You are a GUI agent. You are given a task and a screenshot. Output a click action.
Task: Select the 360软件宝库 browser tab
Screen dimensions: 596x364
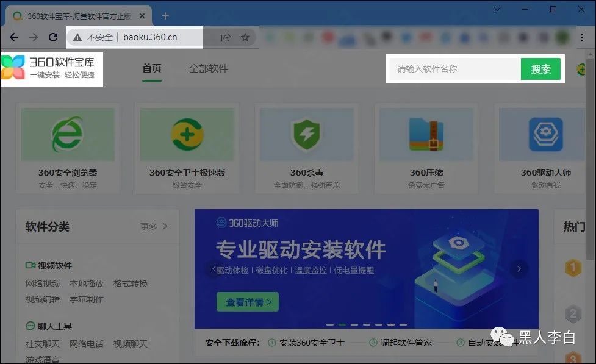pos(79,16)
